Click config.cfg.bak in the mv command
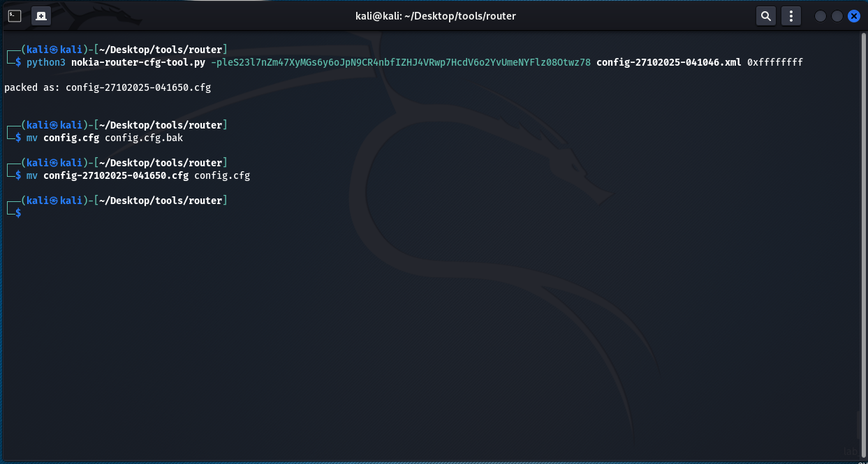This screenshot has height=464, width=868. (x=144, y=138)
